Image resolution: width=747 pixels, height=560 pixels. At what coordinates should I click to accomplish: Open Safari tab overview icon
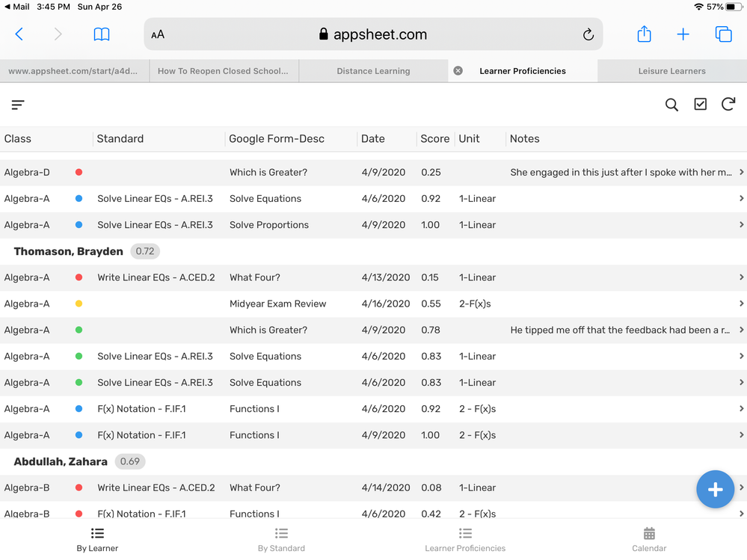(723, 34)
